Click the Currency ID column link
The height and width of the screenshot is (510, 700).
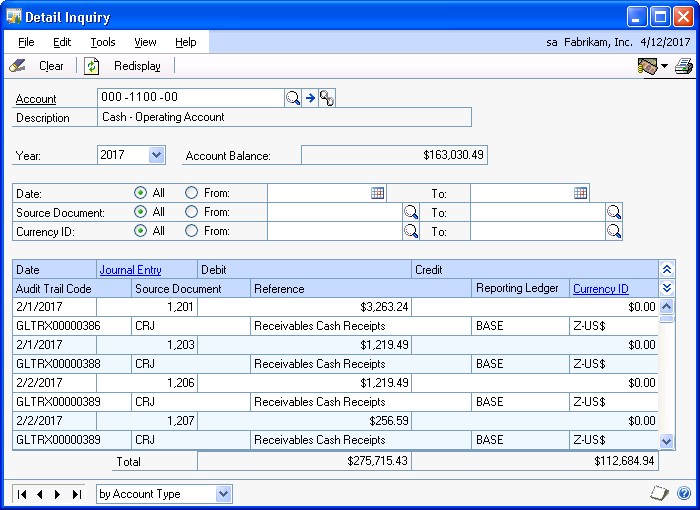click(601, 288)
